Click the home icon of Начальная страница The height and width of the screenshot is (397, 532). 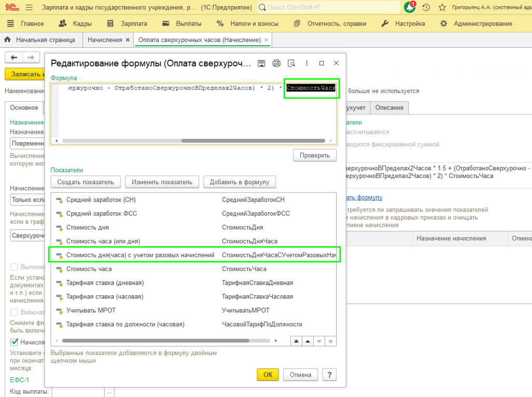pyautogui.click(x=7, y=39)
